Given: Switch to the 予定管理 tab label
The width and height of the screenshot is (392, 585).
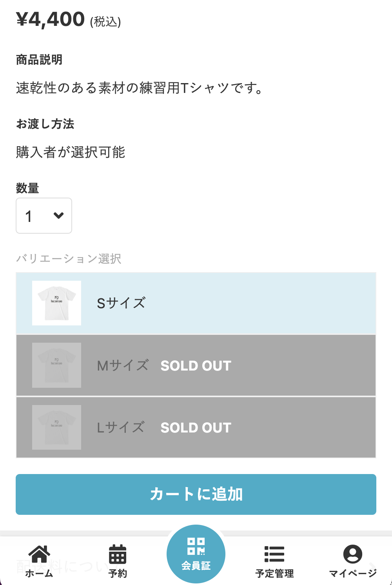Looking at the screenshot, I should pos(274,574).
